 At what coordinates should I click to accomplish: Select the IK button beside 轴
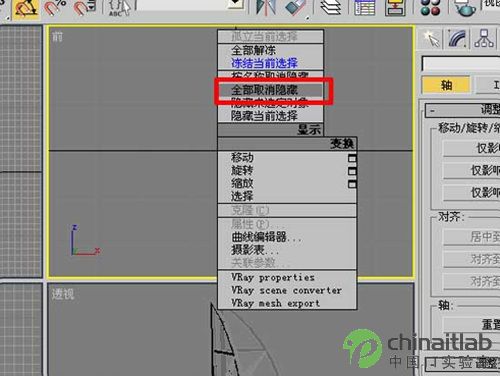488,85
